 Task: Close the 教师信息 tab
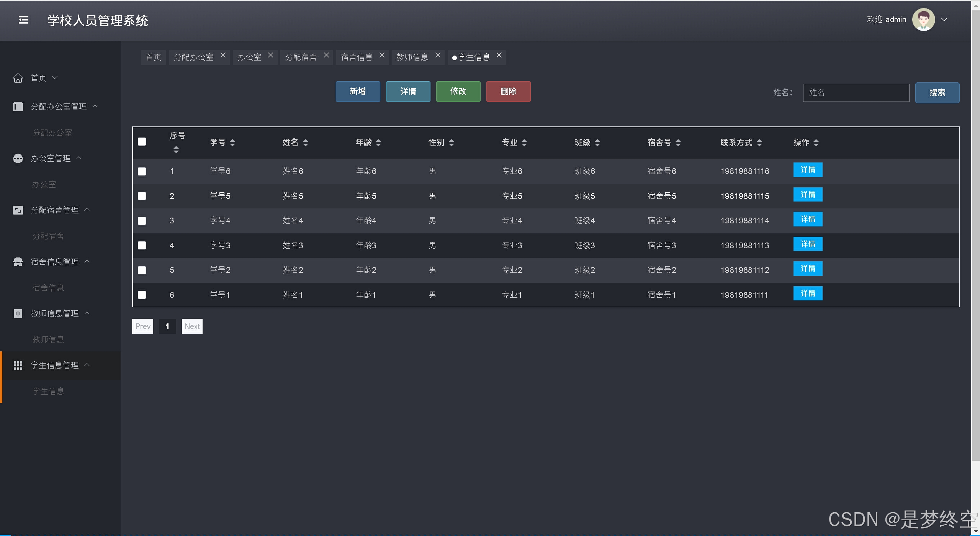click(x=438, y=56)
